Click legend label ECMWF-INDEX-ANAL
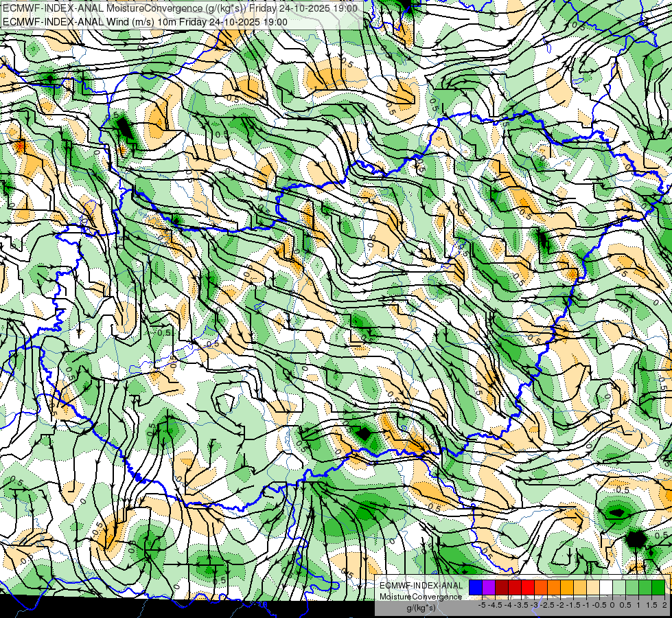This screenshot has height=618, width=672. point(421,586)
